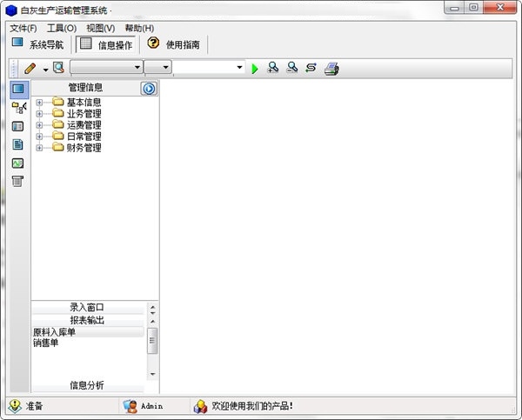
Task: Expand the 运费管理 tree node
Action: (x=39, y=125)
